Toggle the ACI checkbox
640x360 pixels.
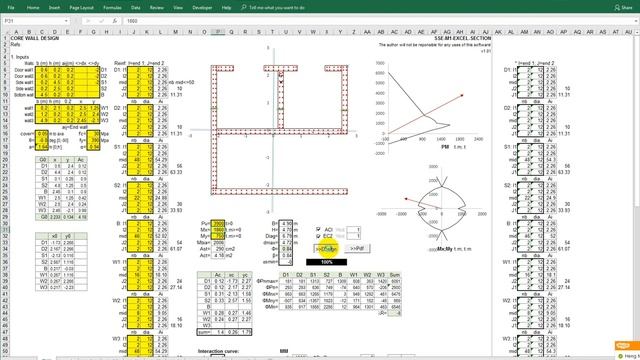(x=318, y=230)
